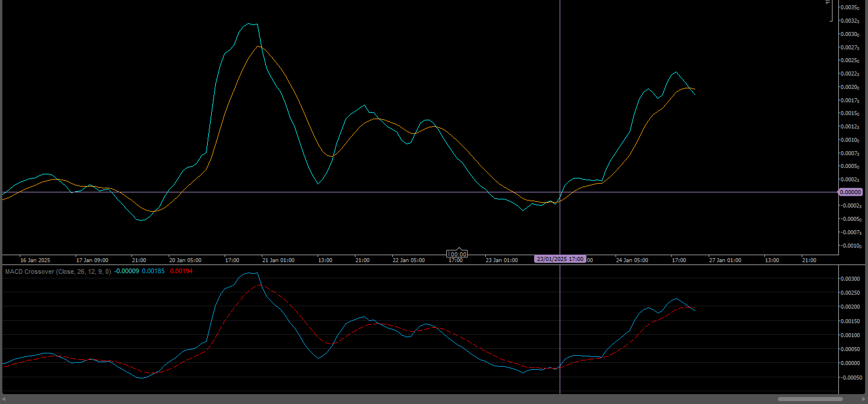The width and height of the screenshot is (868, 404).
Task: Click the 22 Jan 05:00 time axis label
Action: point(408,260)
